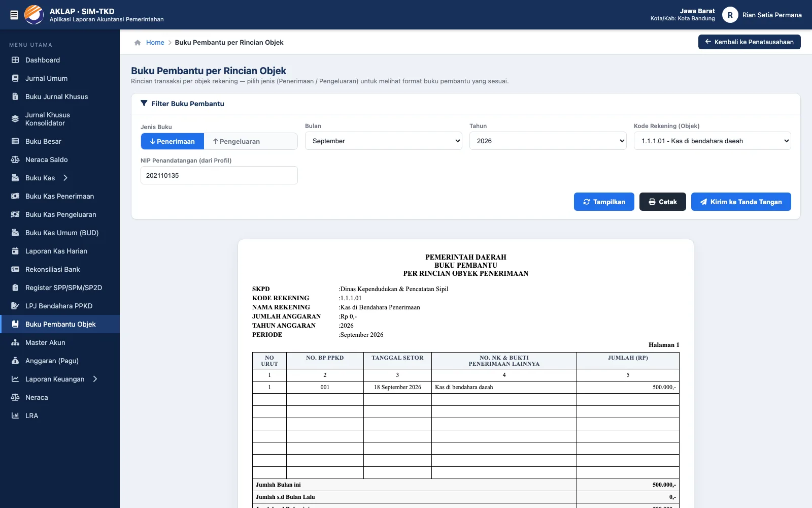Open the Neraca menu item
This screenshot has height=508, width=812.
(60, 397)
